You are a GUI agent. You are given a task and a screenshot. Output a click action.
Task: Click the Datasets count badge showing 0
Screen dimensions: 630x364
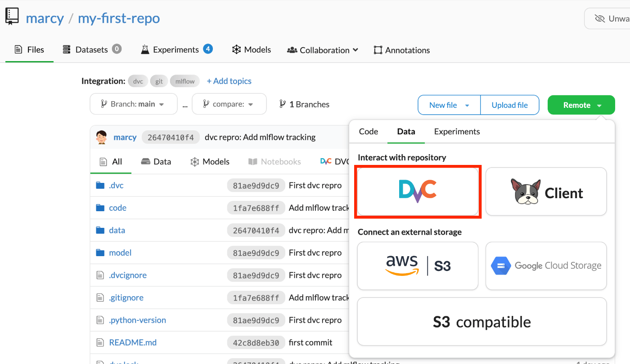117,49
